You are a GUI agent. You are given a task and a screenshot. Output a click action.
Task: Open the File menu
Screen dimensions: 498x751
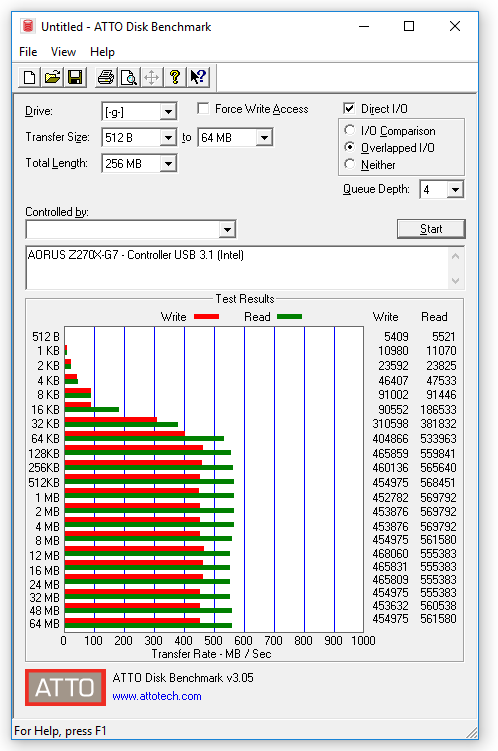tap(28, 52)
